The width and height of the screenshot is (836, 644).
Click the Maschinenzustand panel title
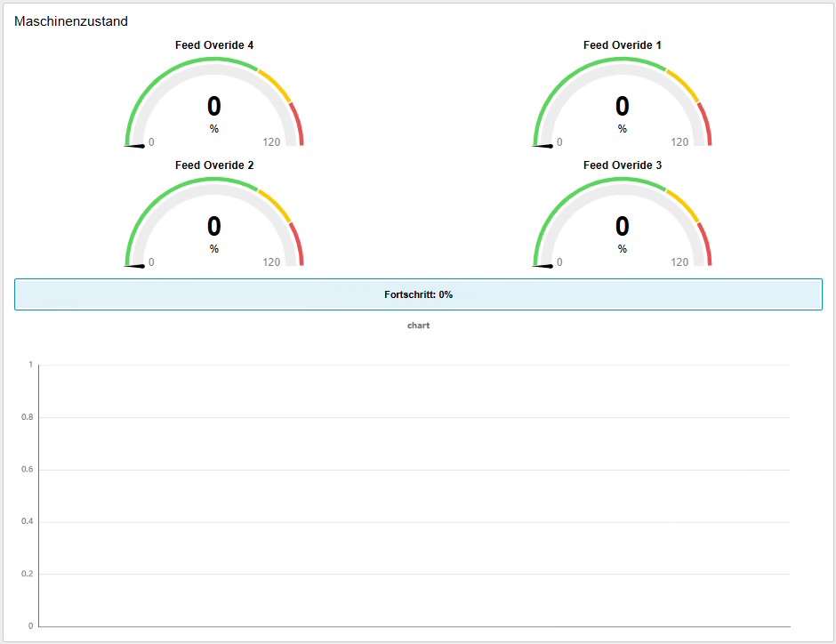coord(71,21)
